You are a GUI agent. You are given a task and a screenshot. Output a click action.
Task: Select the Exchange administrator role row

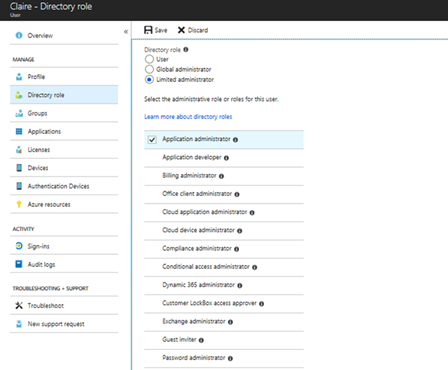[x=224, y=322]
